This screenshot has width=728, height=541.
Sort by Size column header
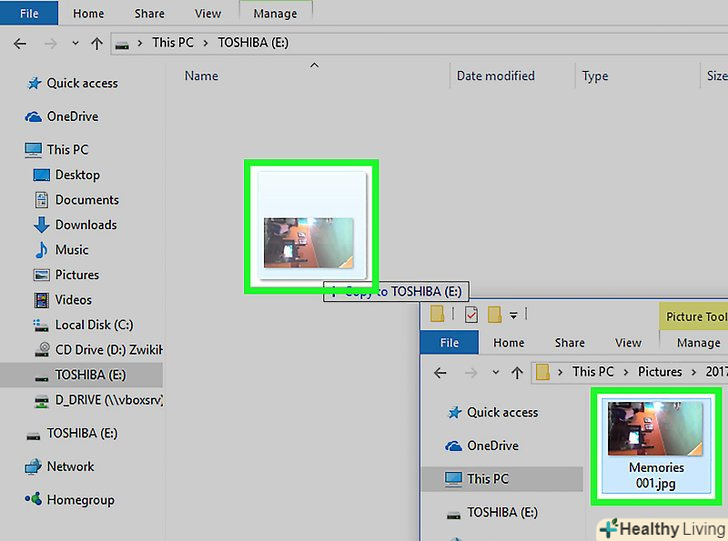tap(717, 76)
